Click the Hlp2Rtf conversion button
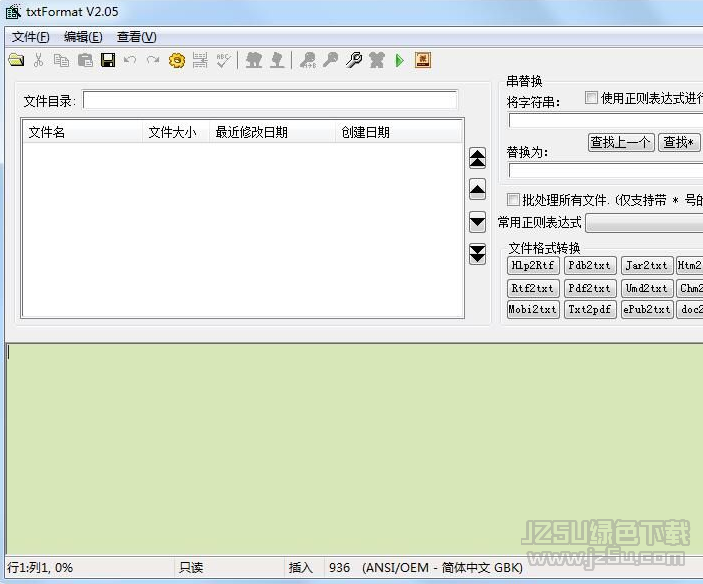The height and width of the screenshot is (584, 703). click(533, 265)
